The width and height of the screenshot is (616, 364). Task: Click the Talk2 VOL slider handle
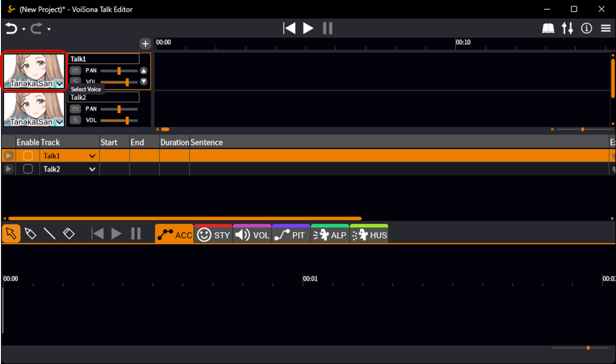tap(127, 120)
